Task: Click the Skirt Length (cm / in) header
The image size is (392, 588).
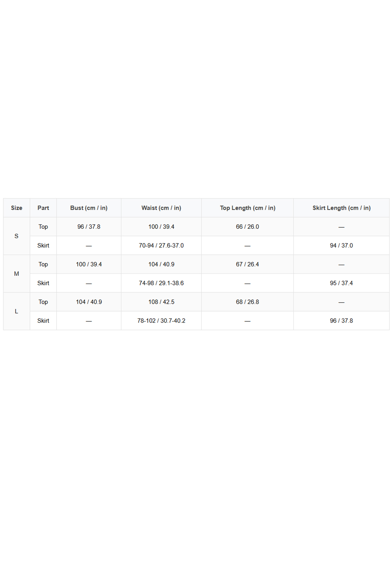Action: point(341,208)
